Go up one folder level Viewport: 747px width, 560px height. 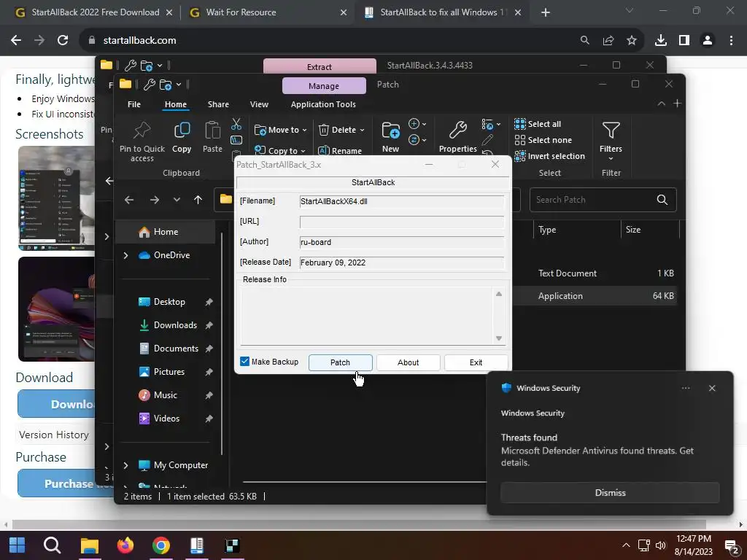(198, 200)
